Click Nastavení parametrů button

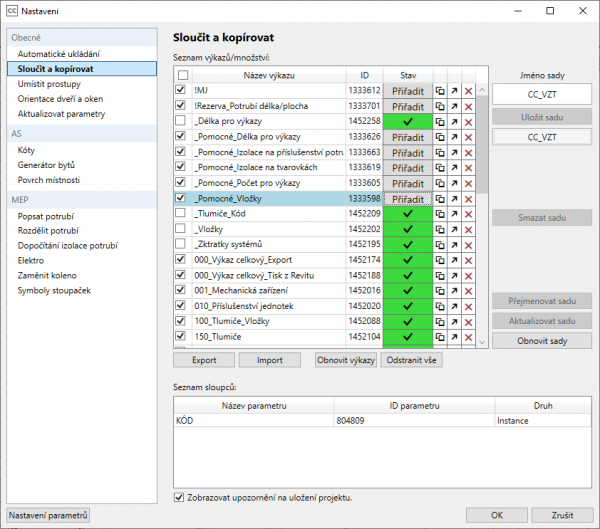[48, 515]
